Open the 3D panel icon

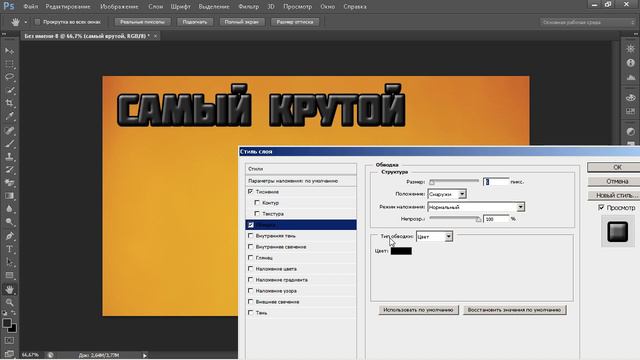coord(631,98)
